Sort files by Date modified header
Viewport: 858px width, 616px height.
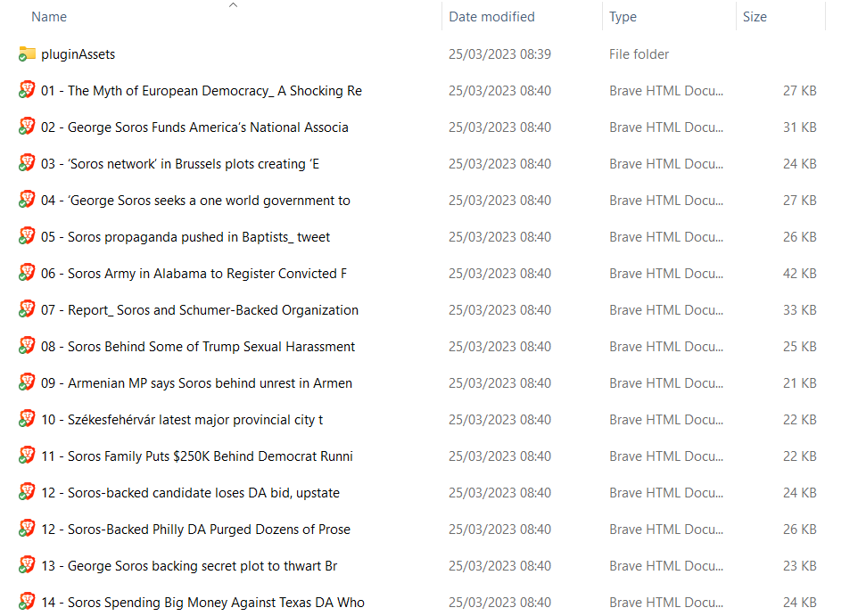coord(491,17)
